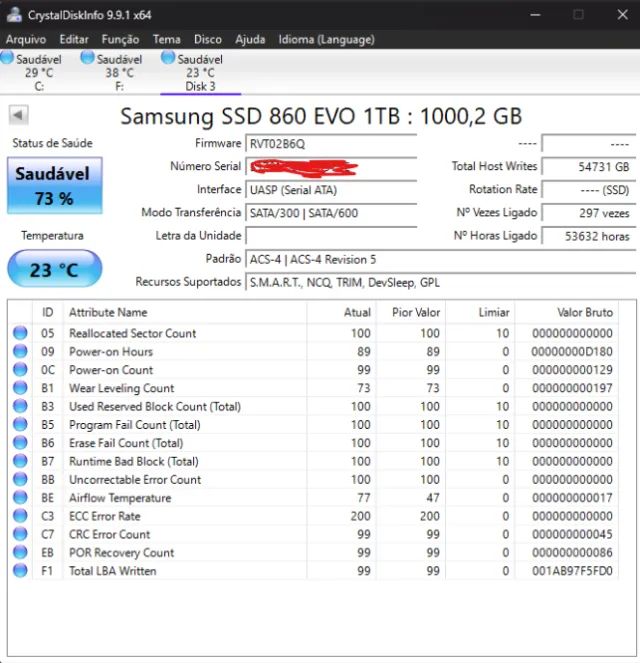This screenshot has height=663, width=640.
Task: Select the Wear Leveling Count attribute name
Action: [x=122, y=388]
